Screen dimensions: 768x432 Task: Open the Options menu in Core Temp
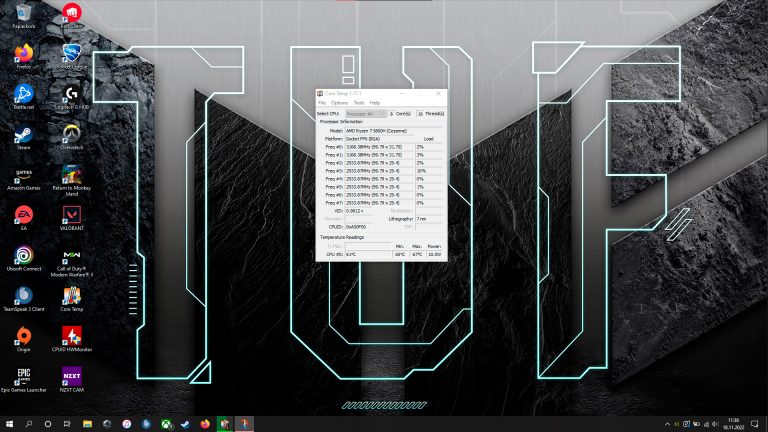(340, 103)
